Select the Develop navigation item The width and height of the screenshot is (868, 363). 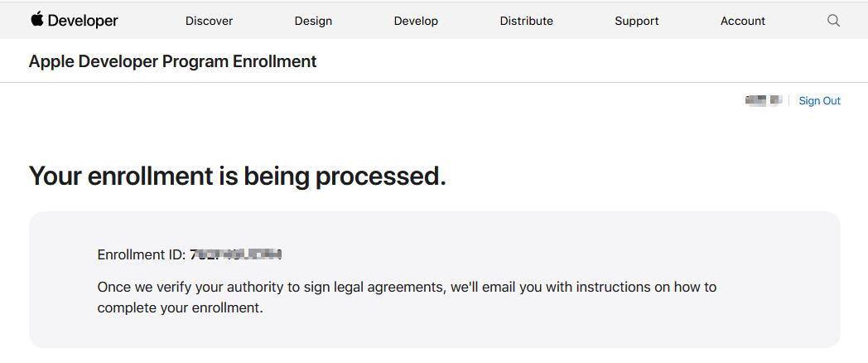(416, 21)
